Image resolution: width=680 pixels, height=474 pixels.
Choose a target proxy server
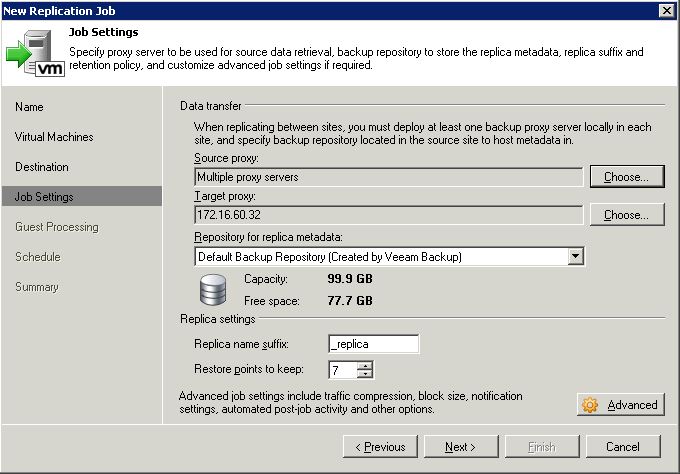(x=627, y=215)
